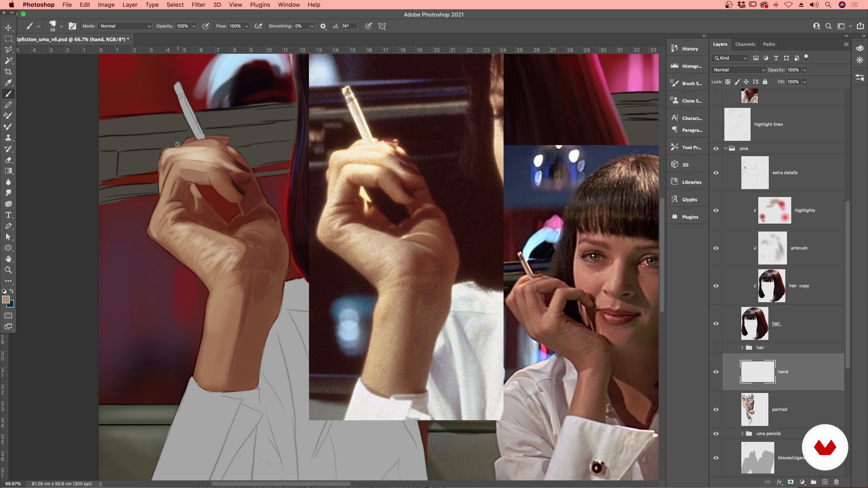Delete layer trash icon
Viewport: 868px width, 488px height.
(x=836, y=482)
